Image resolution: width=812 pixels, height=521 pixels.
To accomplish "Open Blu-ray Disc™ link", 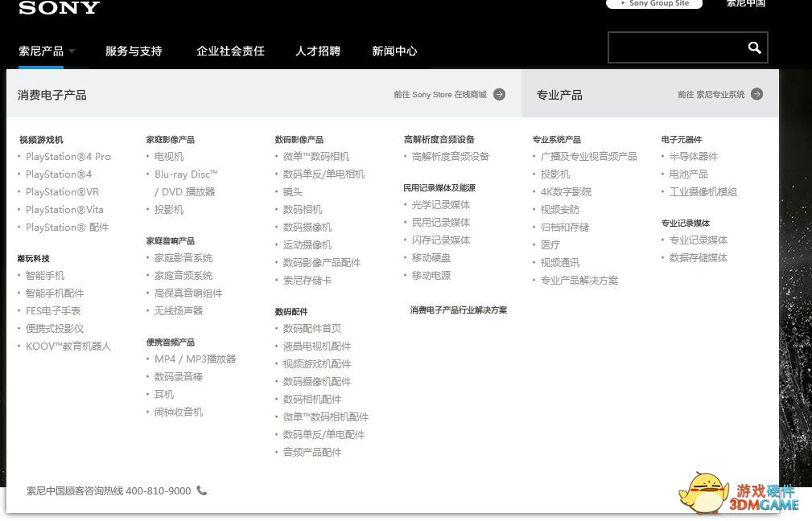I will (x=186, y=174).
